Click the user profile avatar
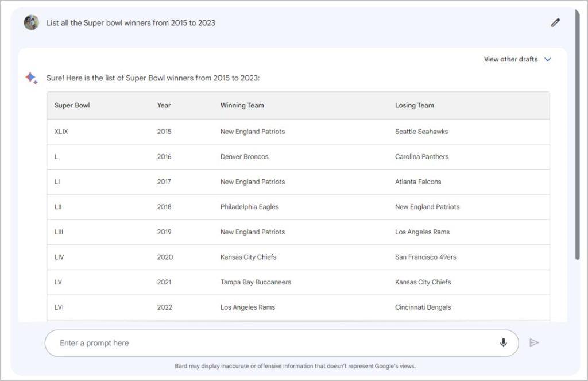Image resolution: width=588 pixels, height=381 pixels. pos(32,22)
